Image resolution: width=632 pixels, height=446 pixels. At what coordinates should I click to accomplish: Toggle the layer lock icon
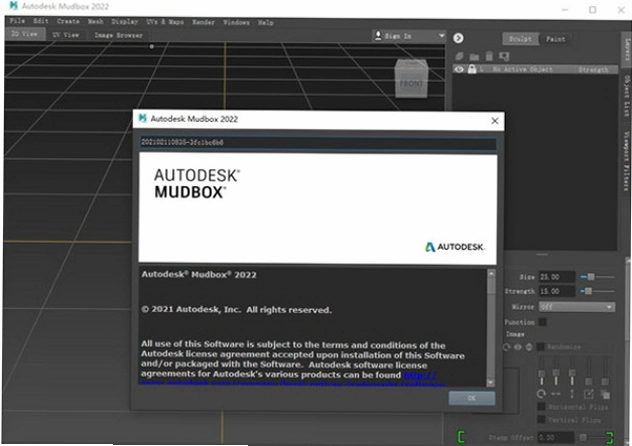(x=472, y=69)
